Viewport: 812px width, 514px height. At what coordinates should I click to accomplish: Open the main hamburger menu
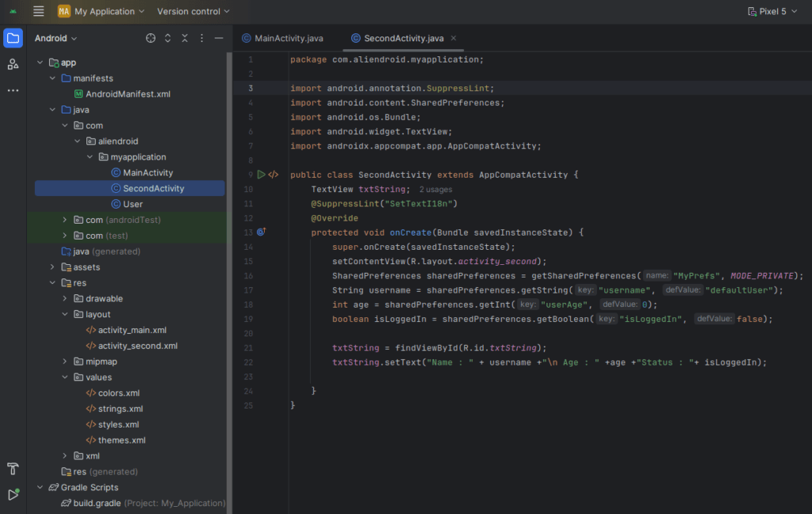coord(38,11)
